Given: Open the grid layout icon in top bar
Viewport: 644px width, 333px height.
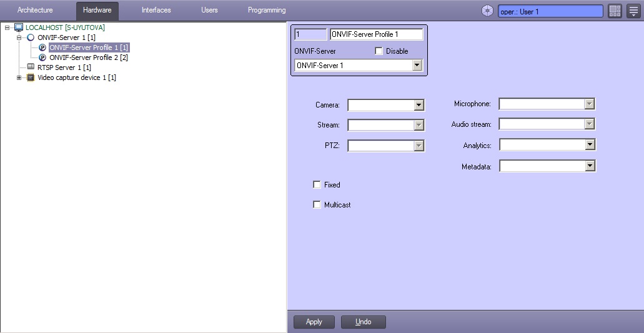Looking at the screenshot, I should point(615,11).
